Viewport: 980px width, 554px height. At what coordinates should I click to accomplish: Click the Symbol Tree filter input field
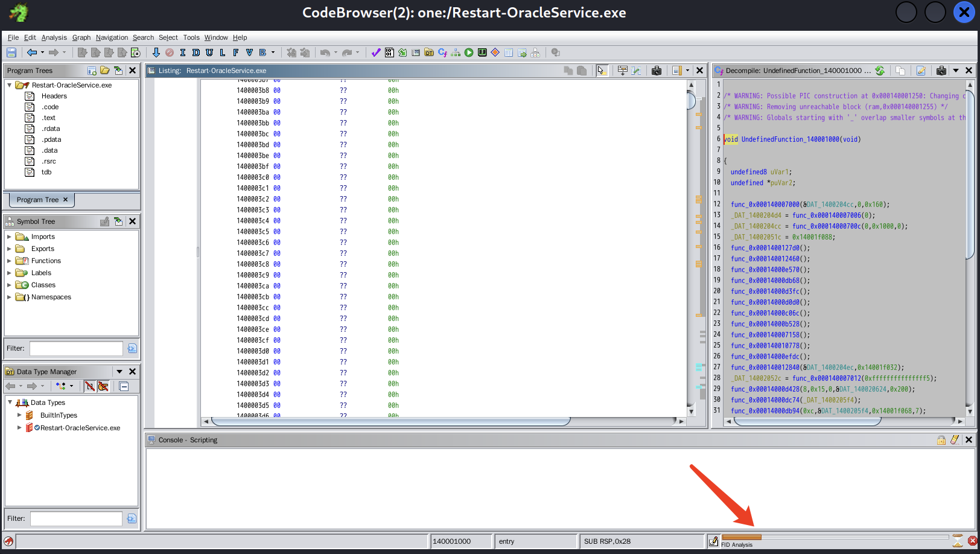point(76,348)
